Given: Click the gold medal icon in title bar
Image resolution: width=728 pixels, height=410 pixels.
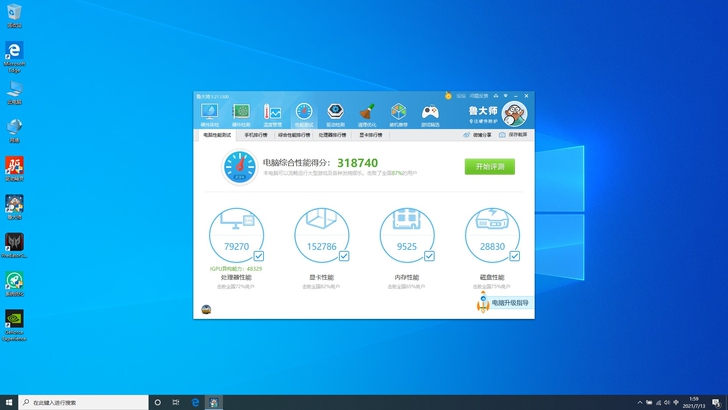Looking at the screenshot, I should pyautogui.click(x=448, y=96).
